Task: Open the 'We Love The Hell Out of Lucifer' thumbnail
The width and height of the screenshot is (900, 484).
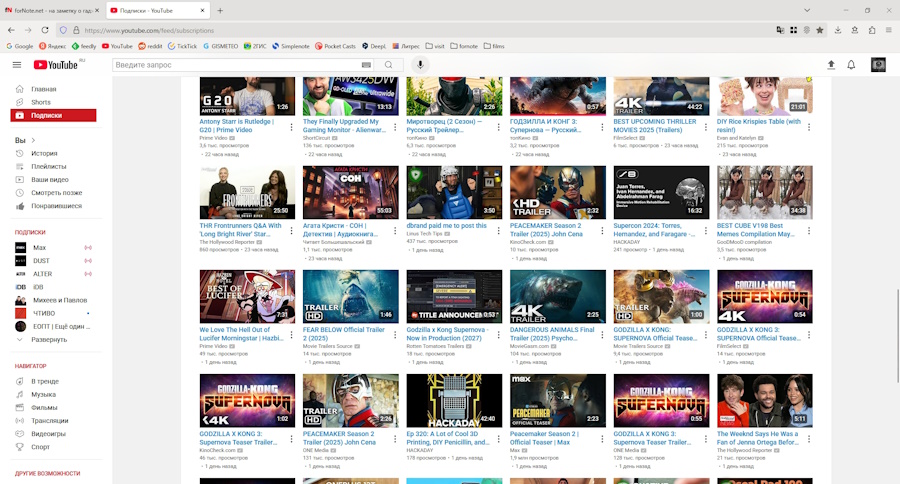Action: tap(247, 297)
